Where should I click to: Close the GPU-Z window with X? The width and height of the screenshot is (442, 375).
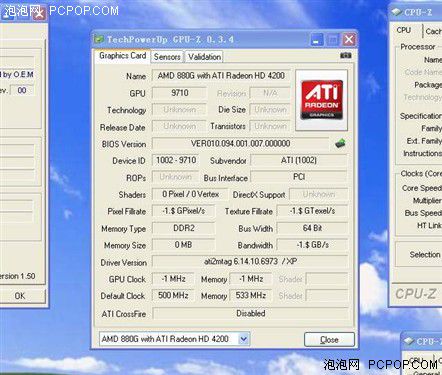(x=349, y=40)
